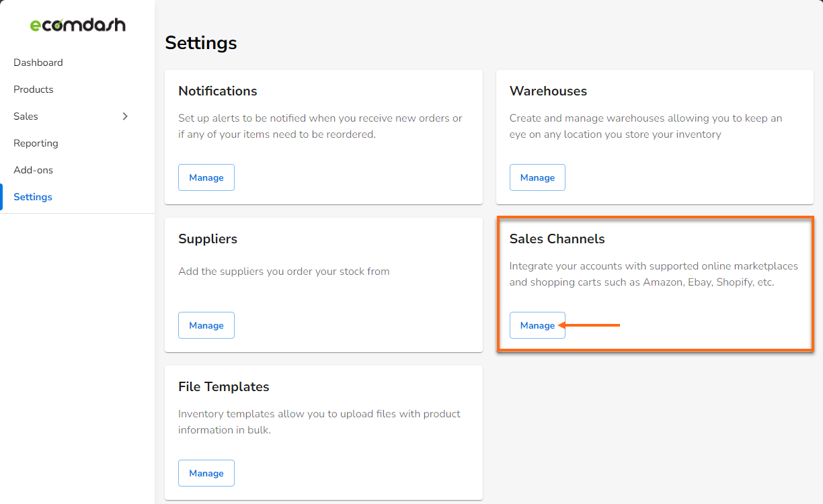This screenshot has height=504, width=823.
Task: Manage your Suppliers list
Action: click(206, 325)
